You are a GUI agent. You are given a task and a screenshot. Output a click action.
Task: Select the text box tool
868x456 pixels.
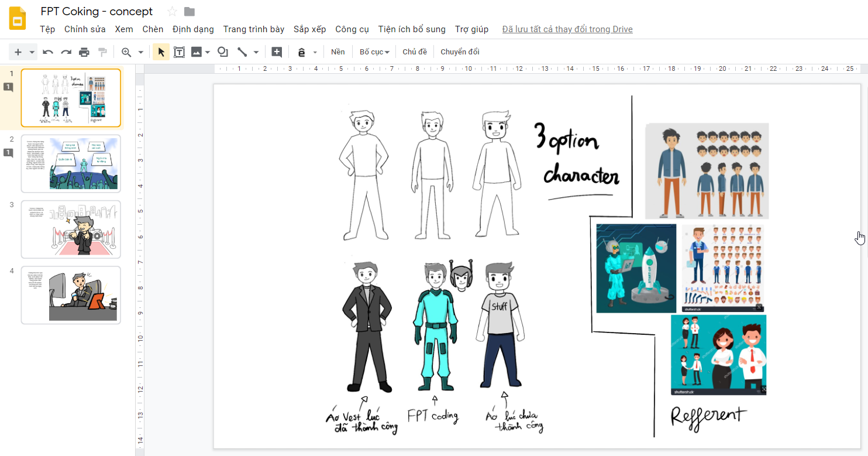click(179, 52)
